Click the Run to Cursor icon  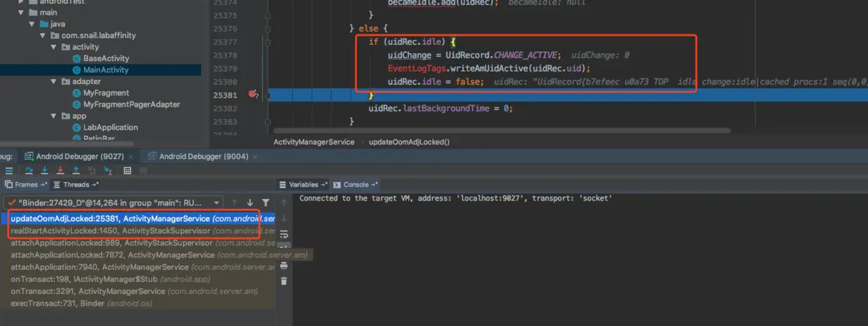pos(108,170)
